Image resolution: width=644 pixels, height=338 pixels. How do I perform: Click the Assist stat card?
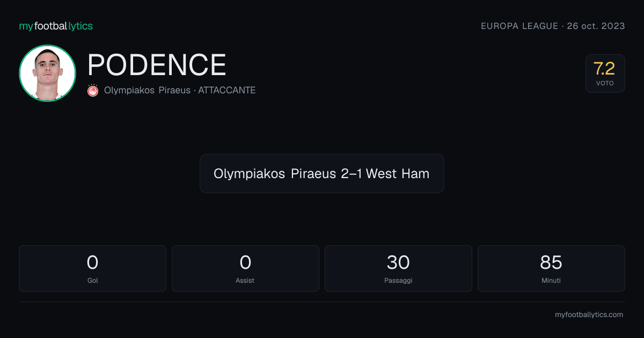pyautogui.click(x=245, y=268)
